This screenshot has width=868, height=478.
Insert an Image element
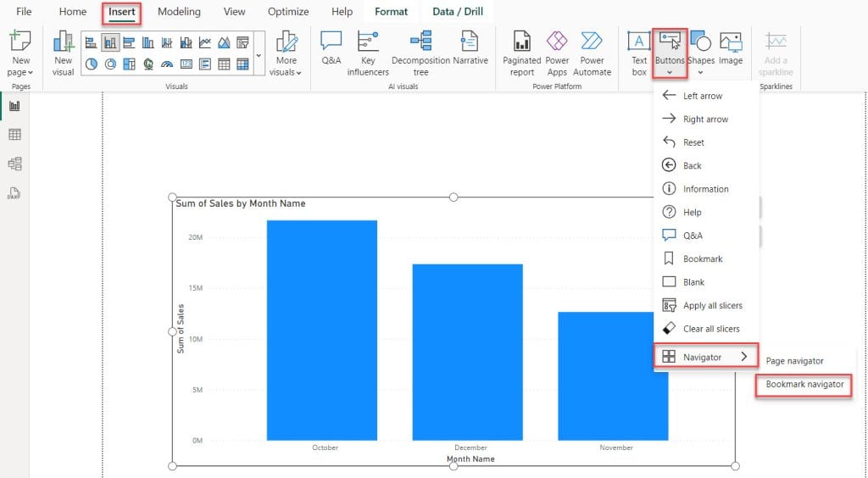coord(731,48)
